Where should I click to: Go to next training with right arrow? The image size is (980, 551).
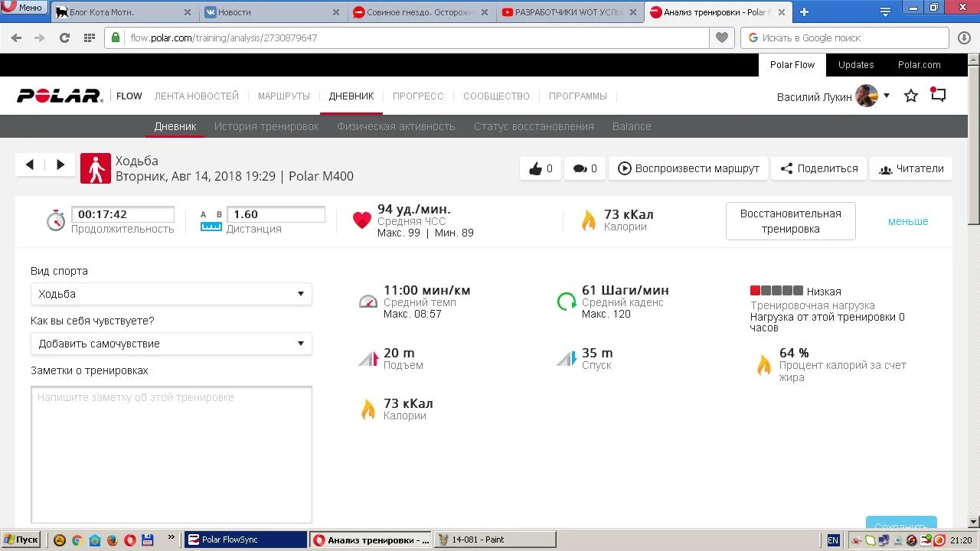click(x=60, y=165)
